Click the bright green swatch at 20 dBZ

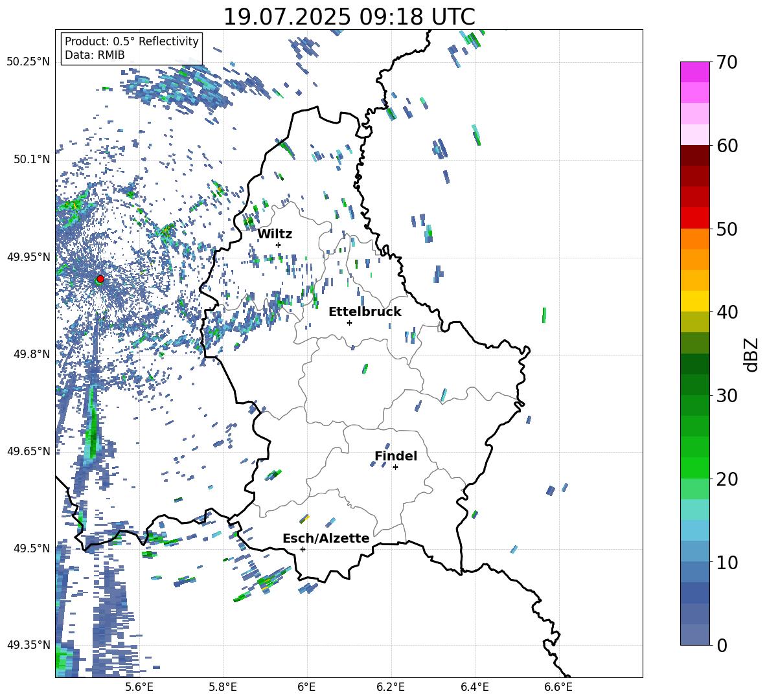(695, 468)
